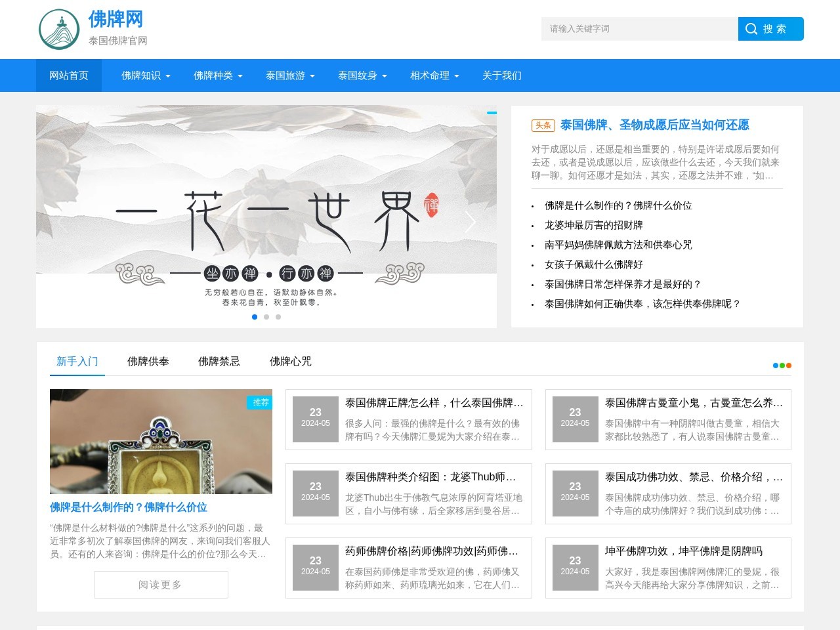Click the headline summary text 对于成愿以后
Screen dimensions: 840x630
(x=656, y=162)
